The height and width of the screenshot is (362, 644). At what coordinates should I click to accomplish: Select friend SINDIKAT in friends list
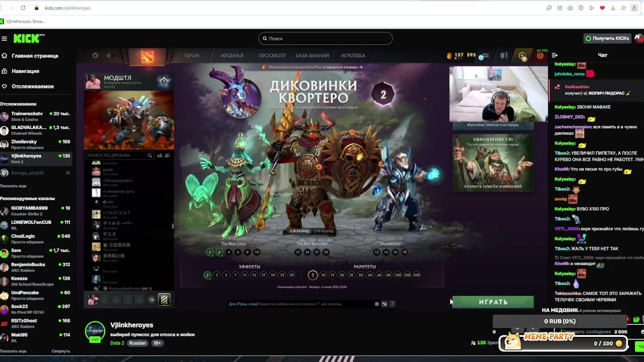[x=129, y=213]
